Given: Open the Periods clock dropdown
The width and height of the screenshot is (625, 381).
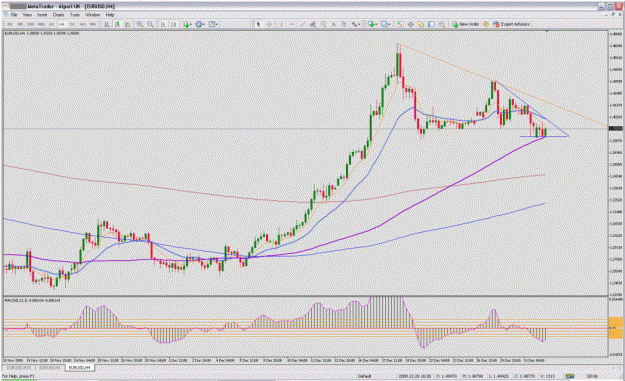Looking at the screenshot, I should [x=200, y=24].
